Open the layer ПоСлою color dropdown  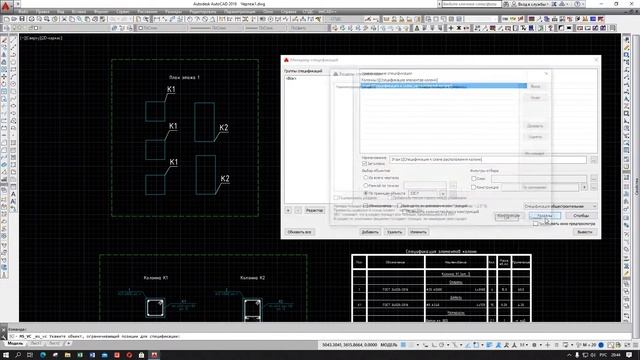click(x=161, y=28)
